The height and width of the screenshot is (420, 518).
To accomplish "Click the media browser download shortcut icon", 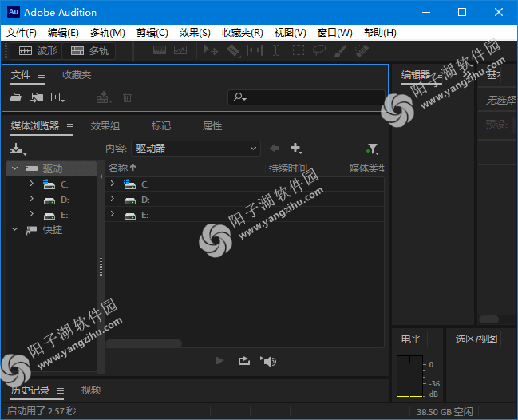I will 18,149.
